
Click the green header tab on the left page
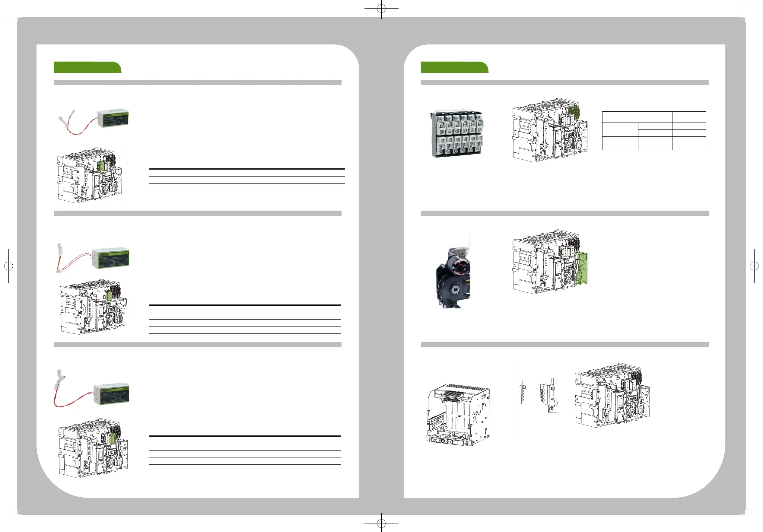[x=87, y=67]
